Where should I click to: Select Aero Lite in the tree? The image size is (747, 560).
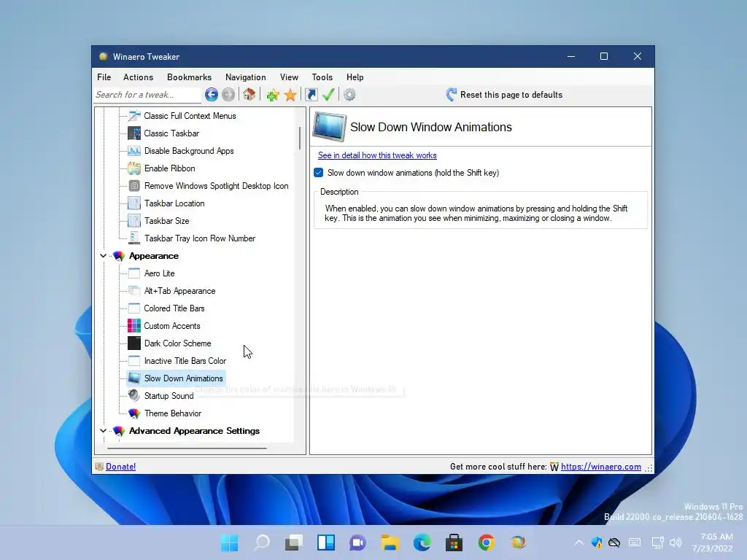click(x=159, y=273)
